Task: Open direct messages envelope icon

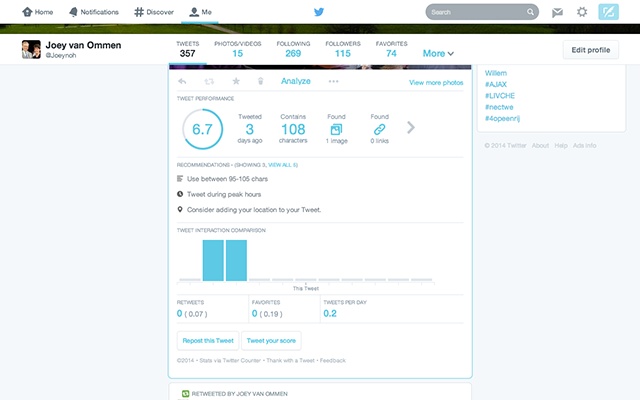Action: [x=557, y=12]
